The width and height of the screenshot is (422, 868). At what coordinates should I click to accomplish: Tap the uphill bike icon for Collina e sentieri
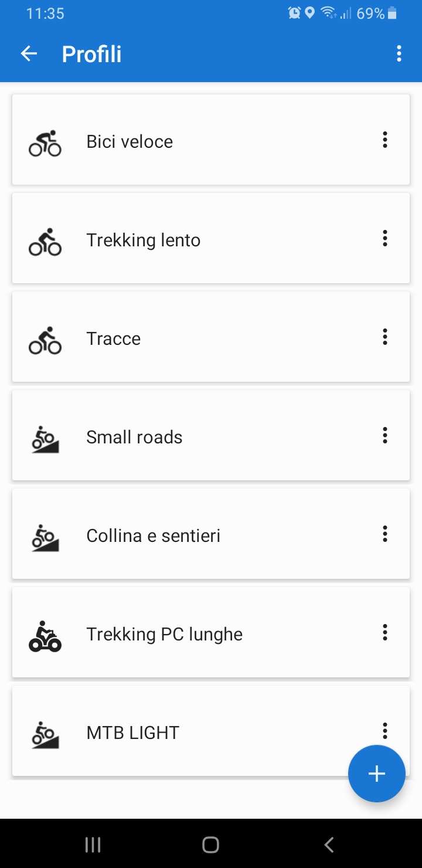click(45, 537)
